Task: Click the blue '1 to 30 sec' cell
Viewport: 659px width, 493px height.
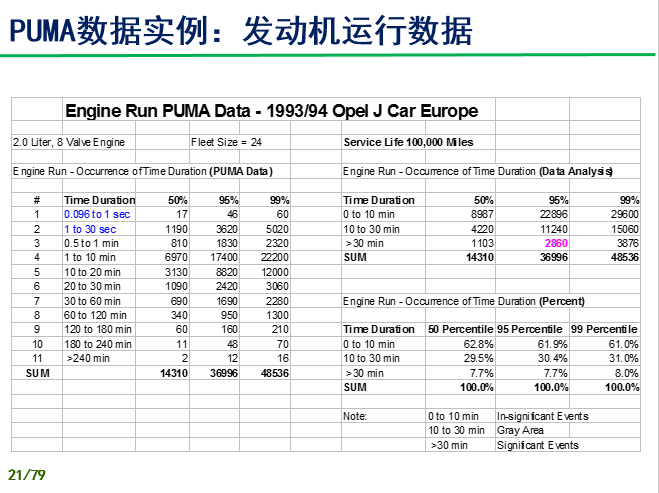Action: click(x=90, y=229)
